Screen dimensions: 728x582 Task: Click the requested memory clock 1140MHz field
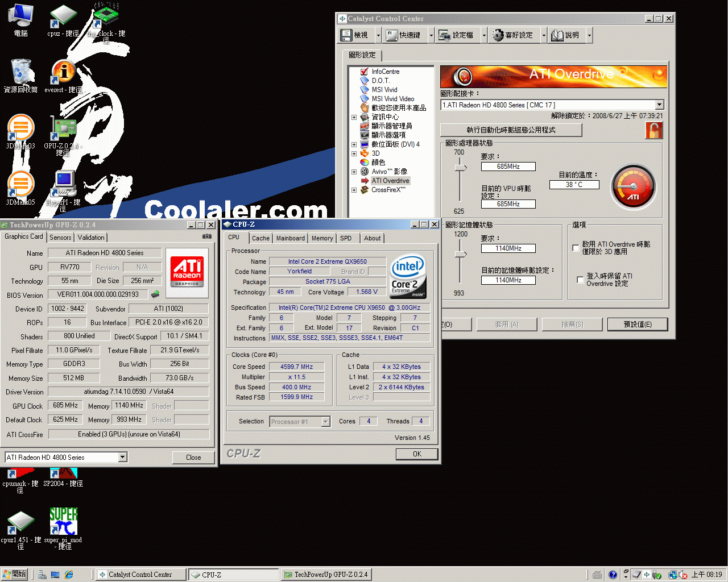[x=508, y=248]
